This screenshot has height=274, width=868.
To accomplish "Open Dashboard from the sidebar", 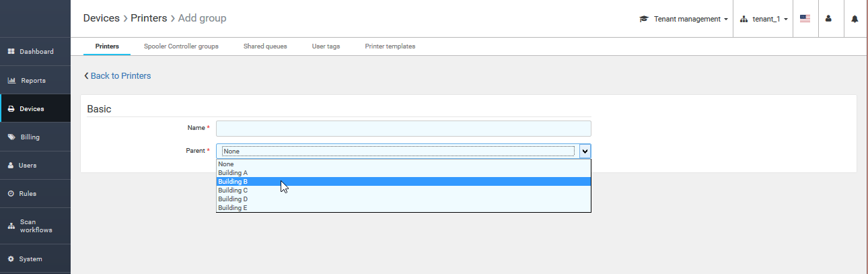I will (x=36, y=52).
